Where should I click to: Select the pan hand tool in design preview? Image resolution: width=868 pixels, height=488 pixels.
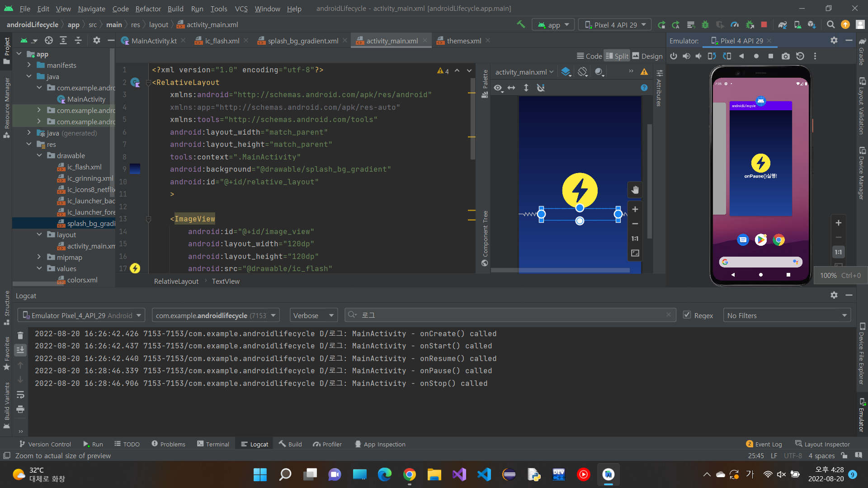point(635,190)
